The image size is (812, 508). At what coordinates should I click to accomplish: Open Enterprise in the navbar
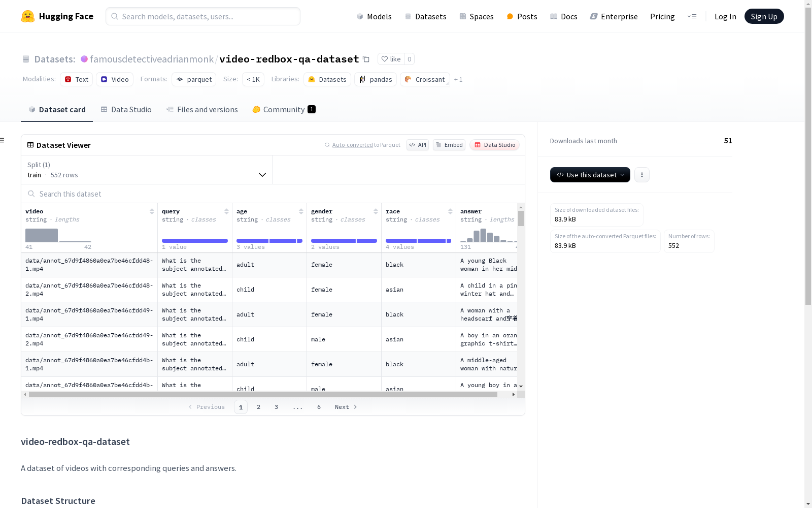coord(614,16)
